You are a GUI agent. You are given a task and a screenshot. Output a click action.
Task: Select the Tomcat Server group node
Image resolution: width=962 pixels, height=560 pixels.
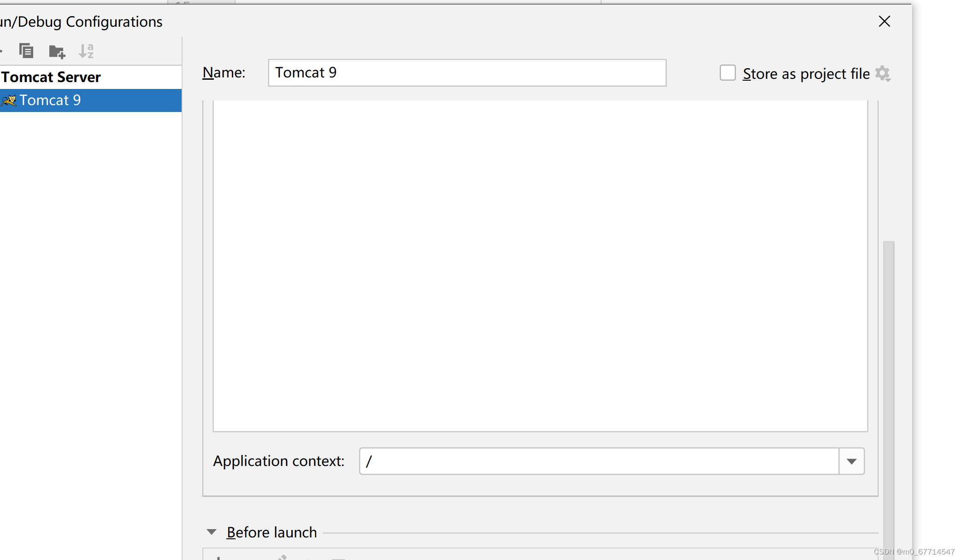click(51, 77)
